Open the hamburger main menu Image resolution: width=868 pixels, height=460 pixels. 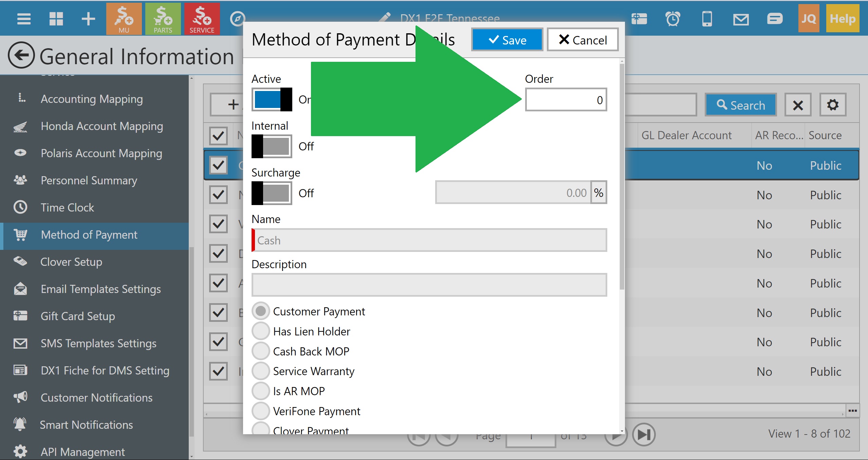(x=24, y=19)
